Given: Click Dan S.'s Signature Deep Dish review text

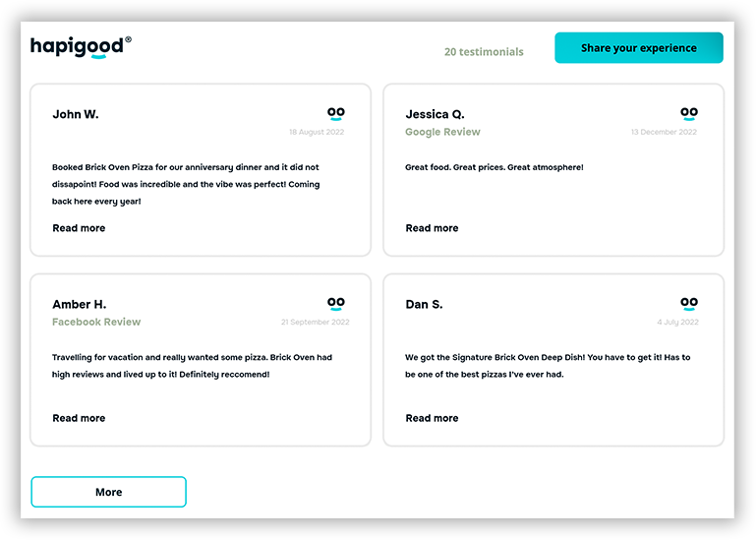Looking at the screenshot, I should click(548, 366).
